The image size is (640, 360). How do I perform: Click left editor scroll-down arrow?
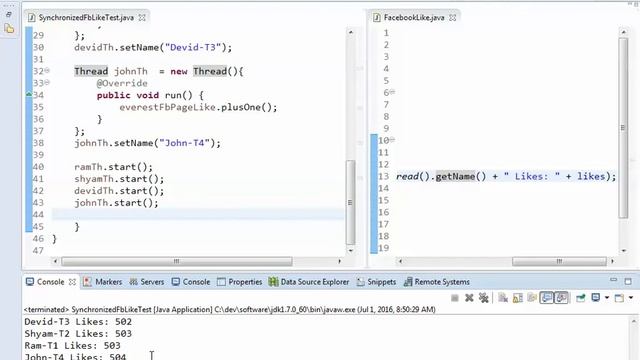pos(351,251)
